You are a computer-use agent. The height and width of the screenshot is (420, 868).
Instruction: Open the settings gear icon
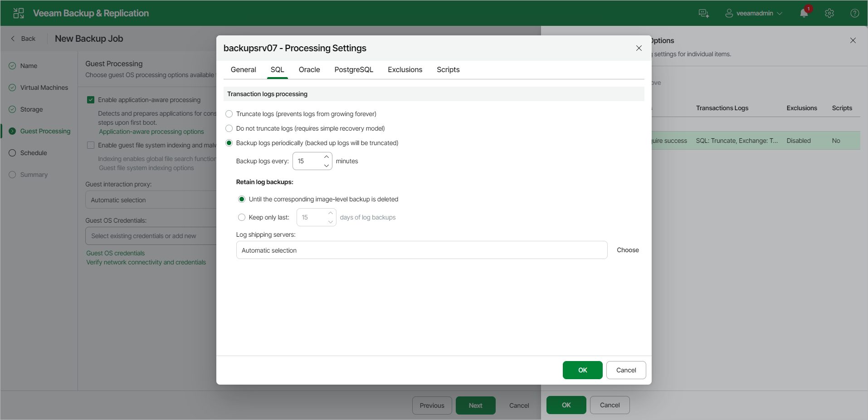[x=829, y=13]
